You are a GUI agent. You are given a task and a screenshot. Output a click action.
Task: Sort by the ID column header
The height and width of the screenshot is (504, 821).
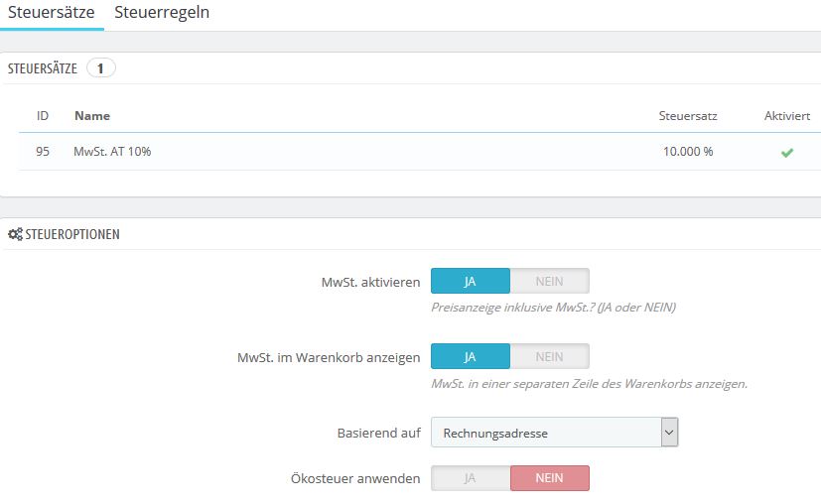pos(43,116)
